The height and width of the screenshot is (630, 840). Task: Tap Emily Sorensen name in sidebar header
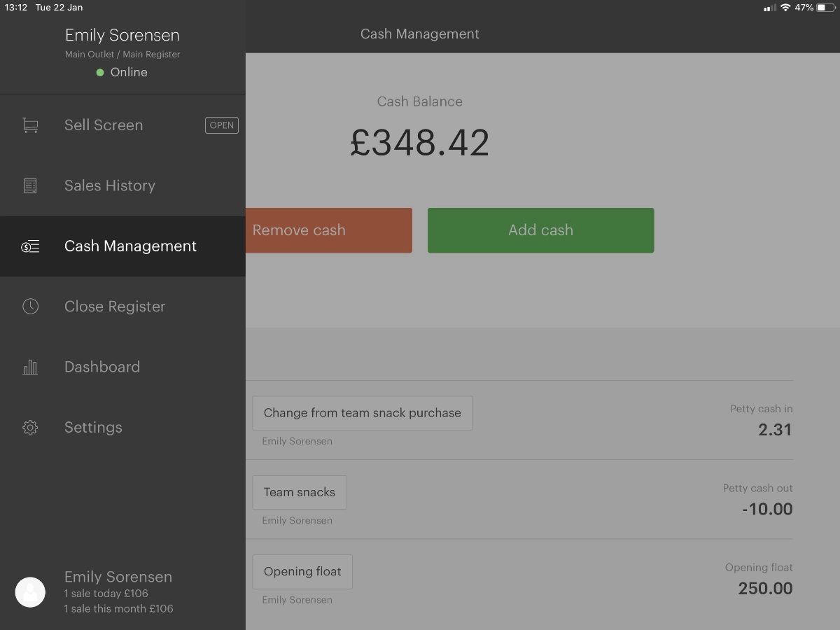click(x=122, y=35)
